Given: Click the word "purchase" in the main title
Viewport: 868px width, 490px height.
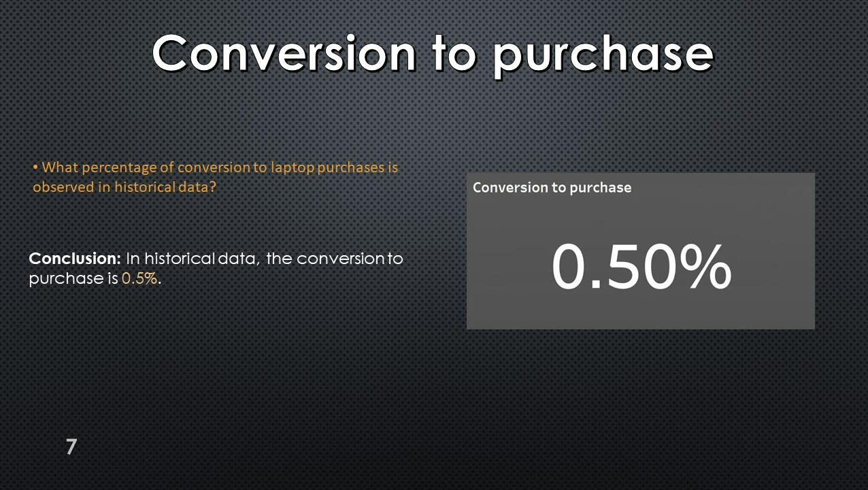Looking at the screenshot, I should 603,54.
